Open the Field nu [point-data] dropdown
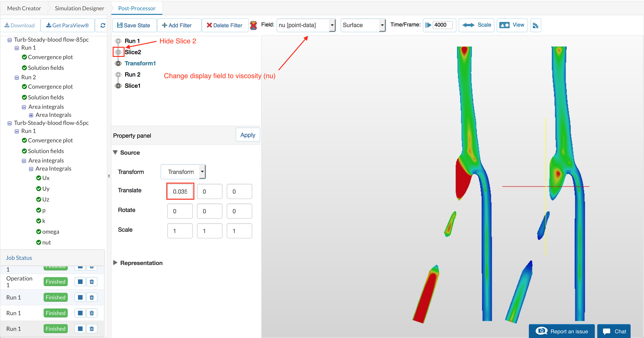The height and width of the screenshot is (338, 644). (x=306, y=25)
